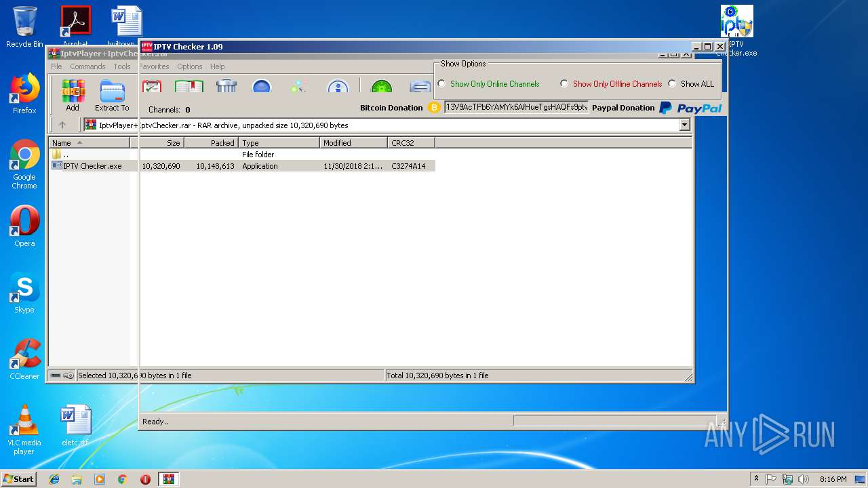Click the Comment toolbar icon
This screenshot has width=868, height=488.
click(420, 87)
